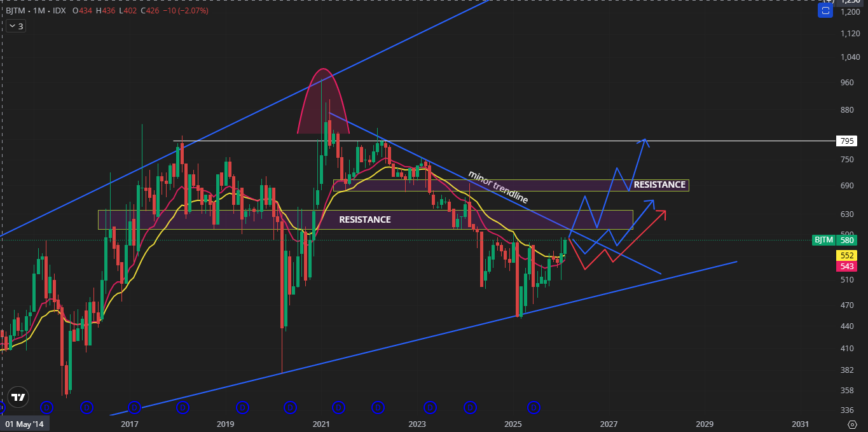Screen dimensions: 868x432
Task: Click the 630 price axis label
Action: click(847, 214)
